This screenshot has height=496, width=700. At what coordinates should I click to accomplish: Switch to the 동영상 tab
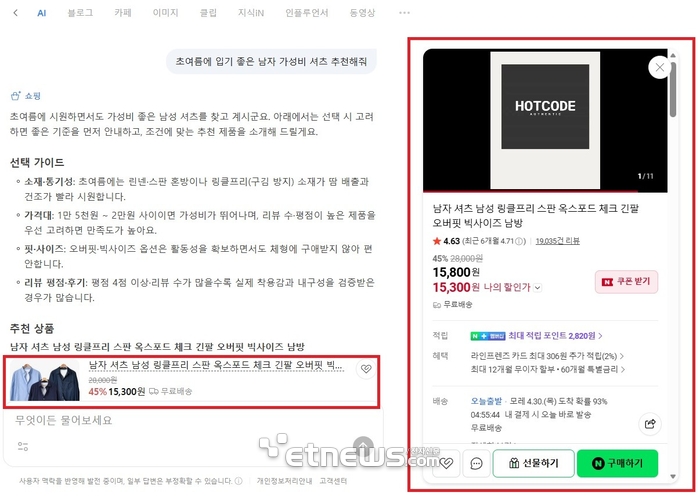[362, 13]
